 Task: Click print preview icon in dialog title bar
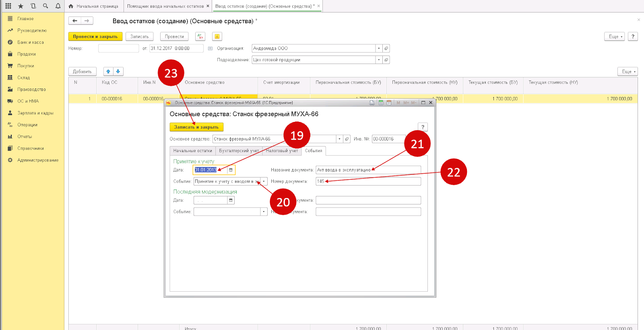[372, 103]
